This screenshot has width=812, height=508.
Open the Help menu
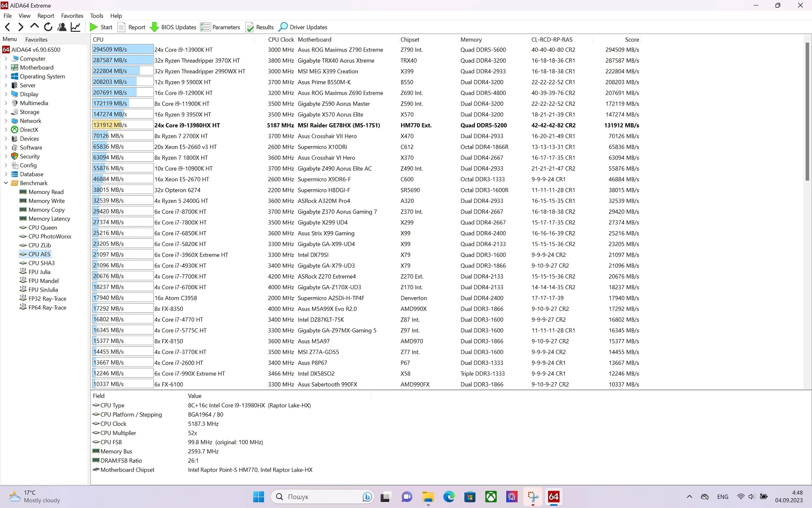click(116, 16)
